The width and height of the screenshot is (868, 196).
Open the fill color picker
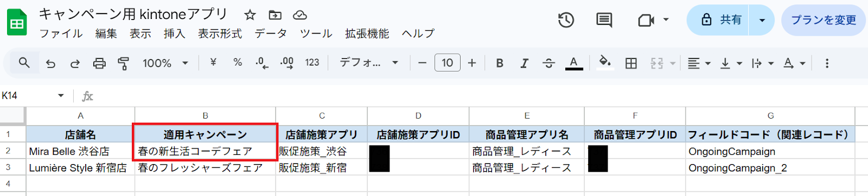point(605,63)
